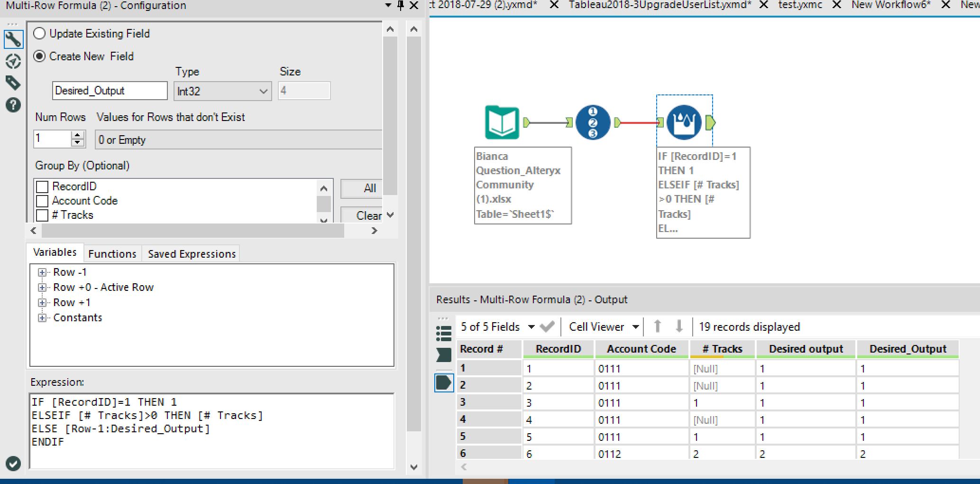Check the Account Code group by option

(42, 200)
